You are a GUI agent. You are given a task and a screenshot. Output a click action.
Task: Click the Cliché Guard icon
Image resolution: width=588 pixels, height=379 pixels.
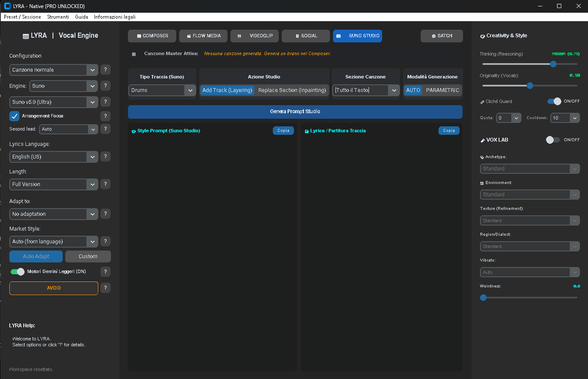[x=482, y=102]
